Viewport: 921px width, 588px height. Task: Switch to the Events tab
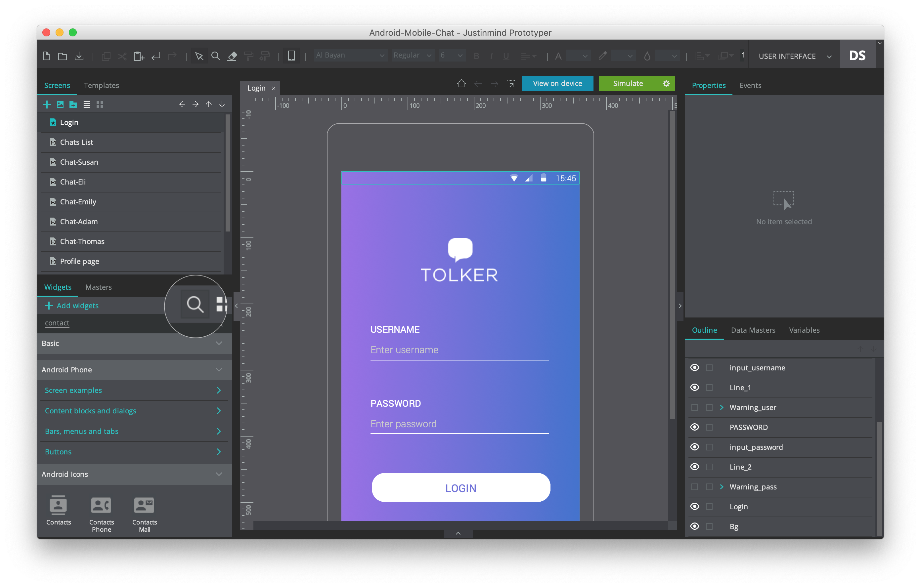click(x=750, y=85)
